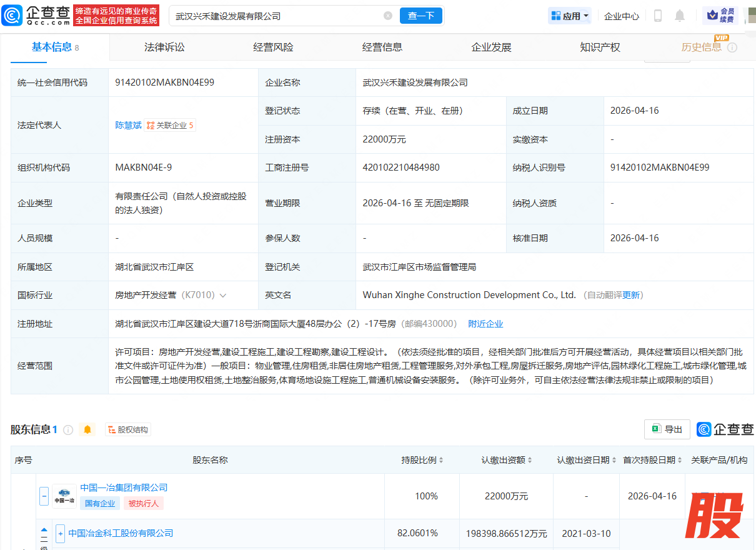Open the 股权结构 chart button

click(128, 429)
